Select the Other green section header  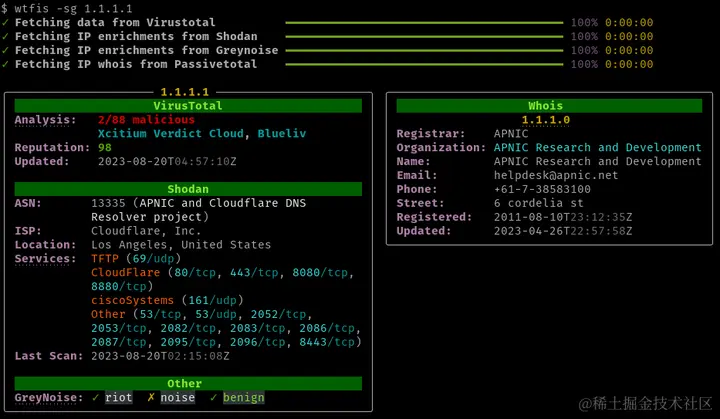tap(188, 383)
